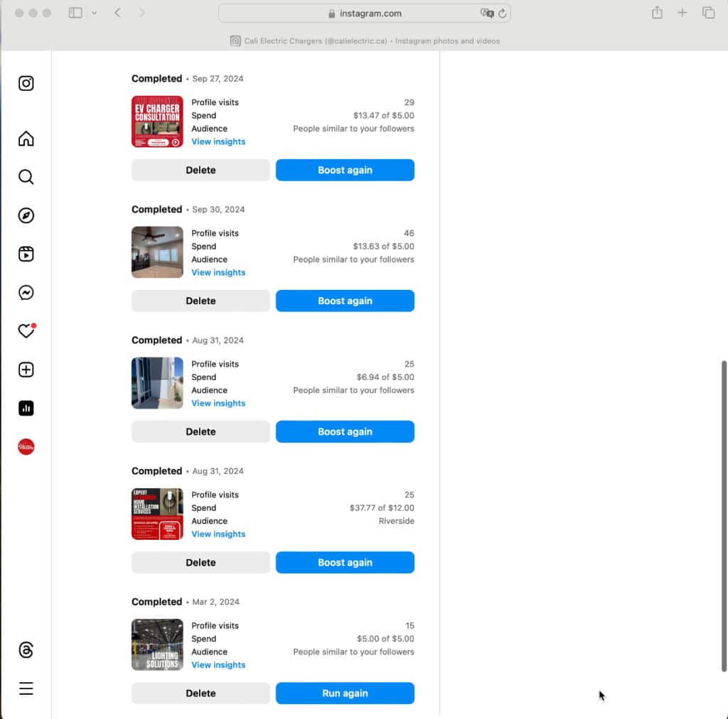728x719 pixels.
Task: Open Search with the magnifier icon
Action: coord(26,177)
